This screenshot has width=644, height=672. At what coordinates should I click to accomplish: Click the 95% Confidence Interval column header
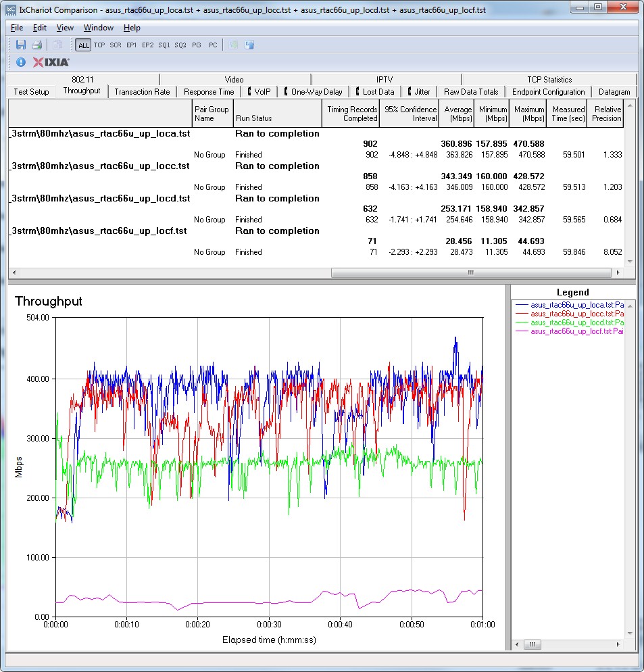[410, 114]
